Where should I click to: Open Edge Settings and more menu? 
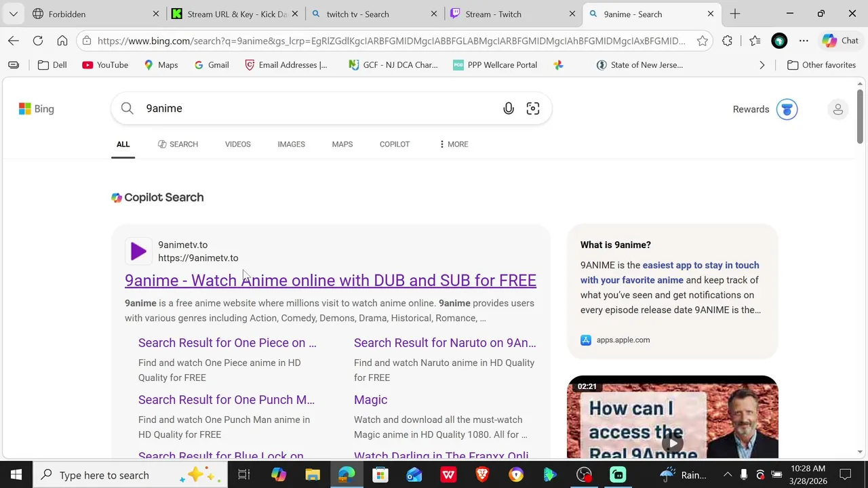point(804,41)
